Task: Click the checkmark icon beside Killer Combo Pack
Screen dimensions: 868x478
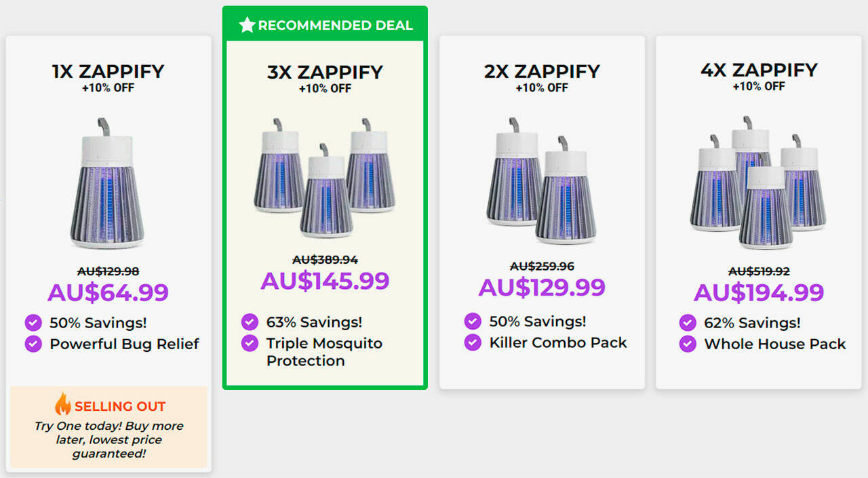Action: pos(473,342)
